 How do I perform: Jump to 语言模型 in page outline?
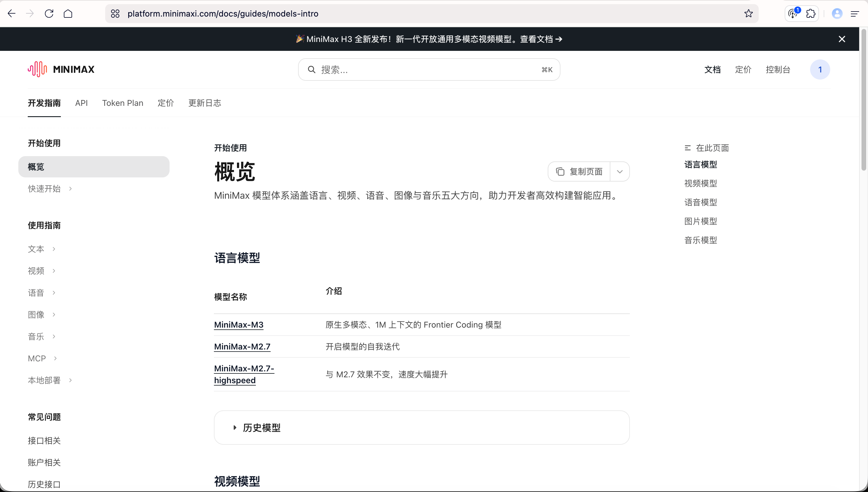pyautogui.click(x=700, y=165)
